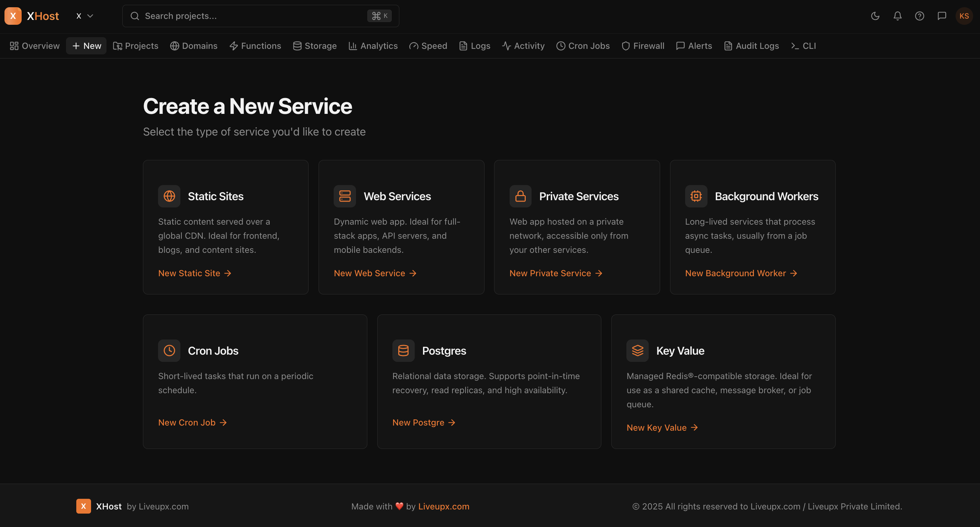Switch to the Audit Logs tab

coord(751,46)
